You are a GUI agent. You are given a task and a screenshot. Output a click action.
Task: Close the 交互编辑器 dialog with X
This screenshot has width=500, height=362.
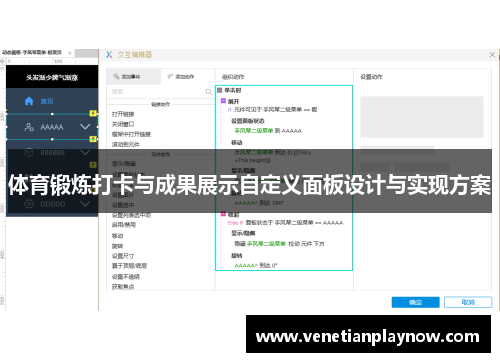click(492, 55)
